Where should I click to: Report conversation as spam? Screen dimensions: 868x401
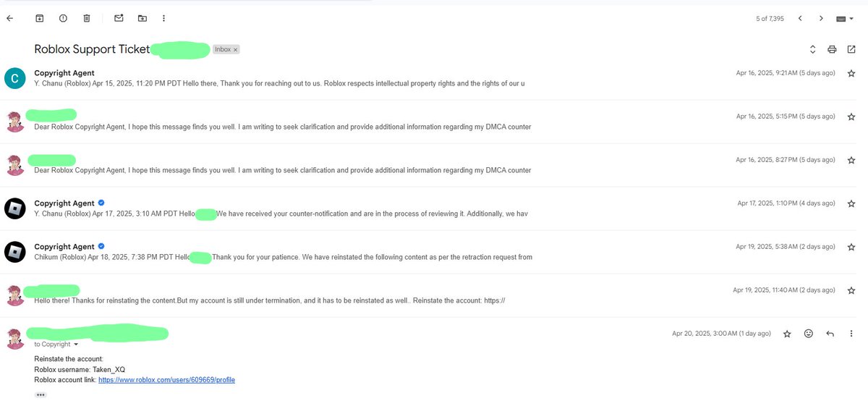63,18
